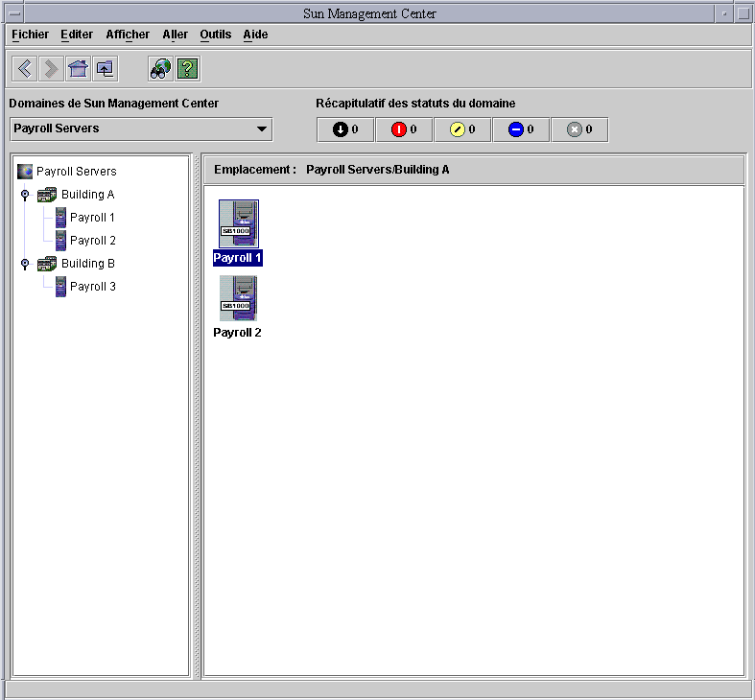Click the highlighted Payroll 1 label in topology view

[x=237, y=258]
